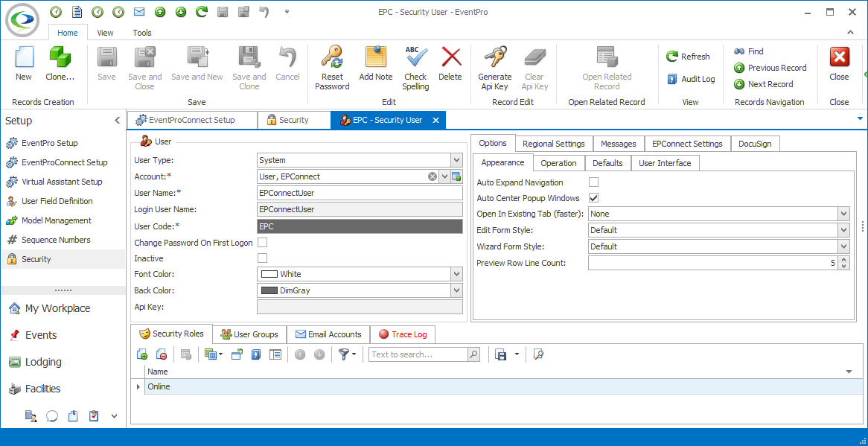
Task: Increase Preview Row Line Count spinner
Action: pos(843,260)
